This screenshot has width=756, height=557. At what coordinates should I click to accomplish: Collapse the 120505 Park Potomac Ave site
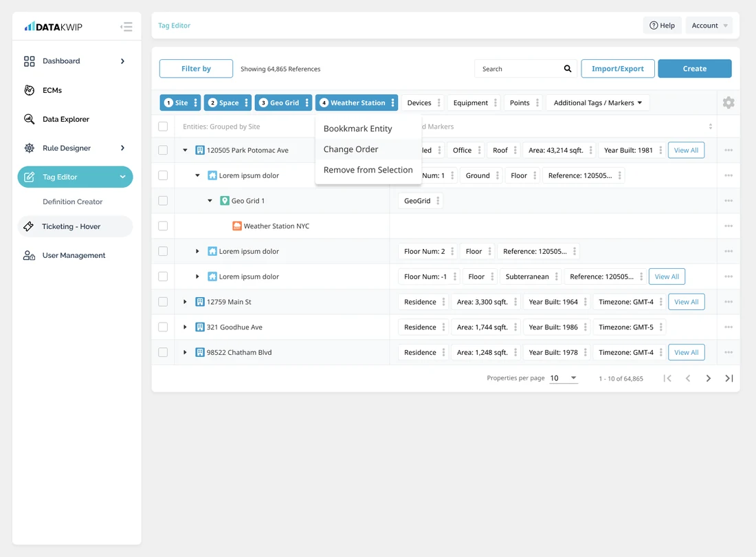(185, 150)
